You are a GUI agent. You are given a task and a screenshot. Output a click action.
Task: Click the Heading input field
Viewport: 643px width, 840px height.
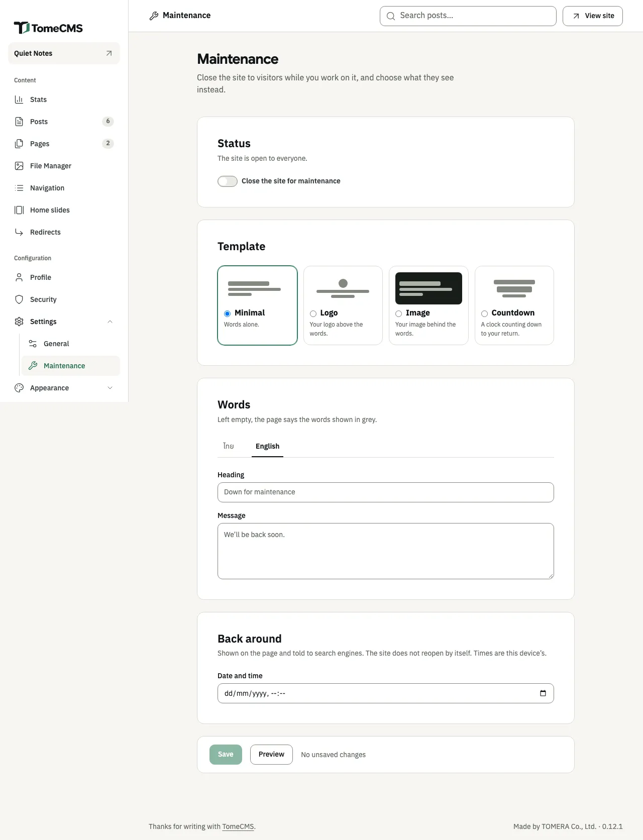[386, 492]
